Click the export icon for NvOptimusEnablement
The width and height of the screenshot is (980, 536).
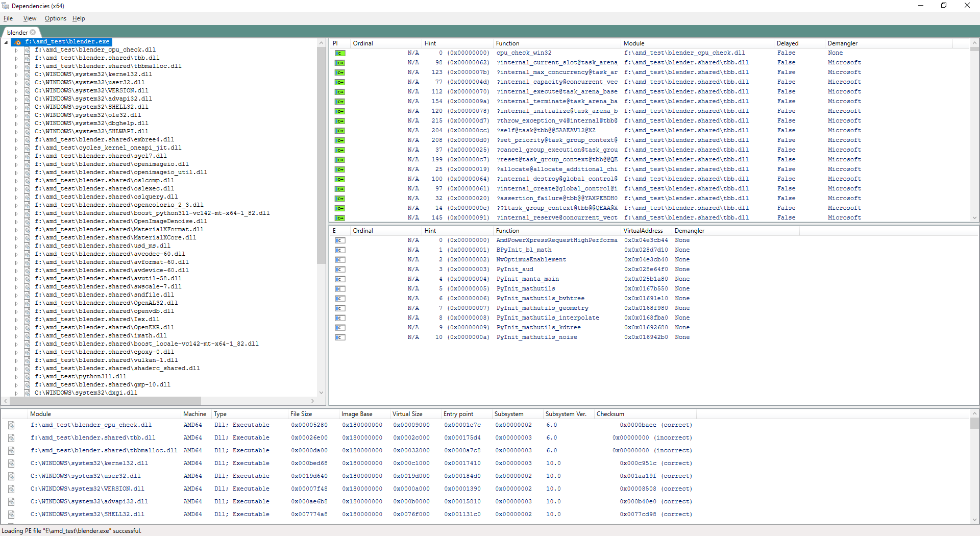point(340,260)
